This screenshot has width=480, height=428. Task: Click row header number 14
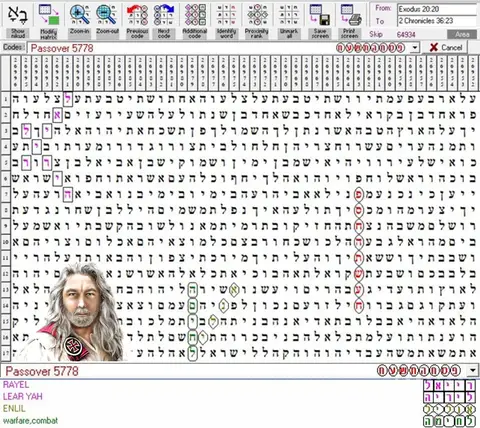point(6,305)
